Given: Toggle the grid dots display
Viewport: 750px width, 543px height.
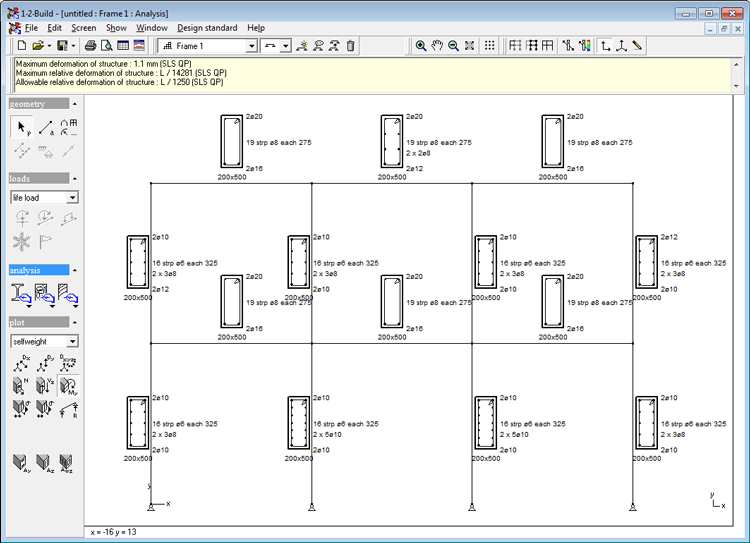Looking at the screenshot, I should pyautogui.click(x=489, y=46).
